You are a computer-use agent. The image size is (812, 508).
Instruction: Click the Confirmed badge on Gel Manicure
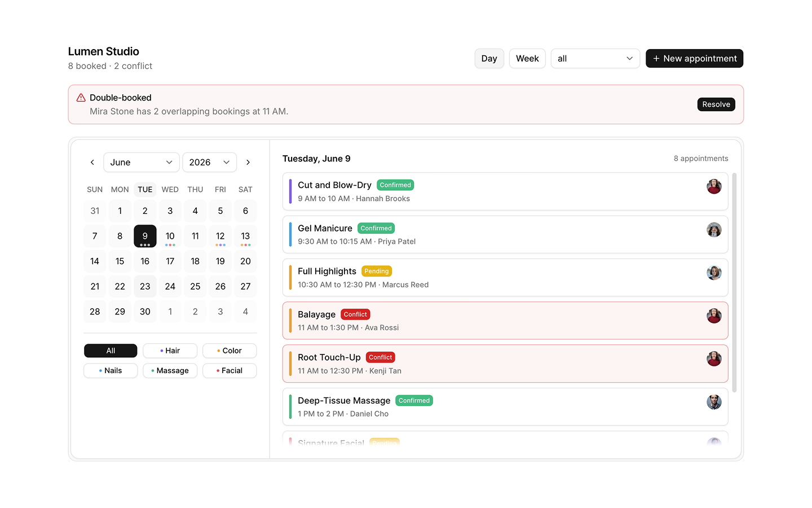pyautogui.click(x=376, y=228)
